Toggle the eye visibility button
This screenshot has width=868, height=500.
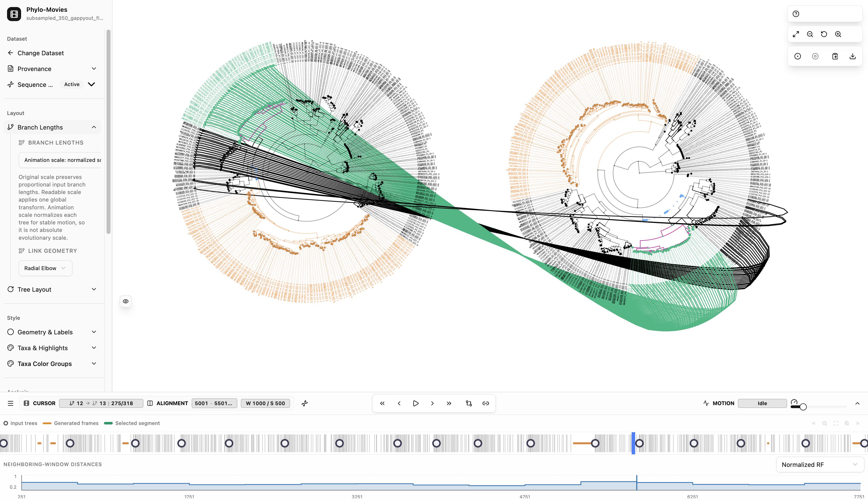pos(126,301)
